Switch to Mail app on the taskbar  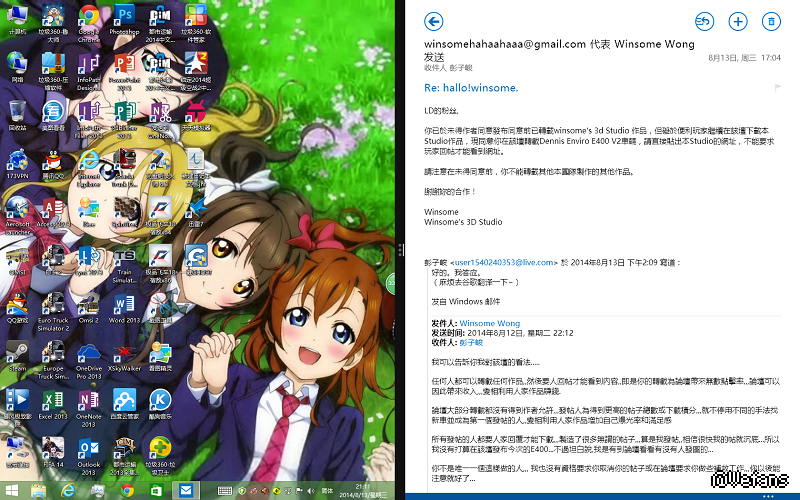(186, 490)
